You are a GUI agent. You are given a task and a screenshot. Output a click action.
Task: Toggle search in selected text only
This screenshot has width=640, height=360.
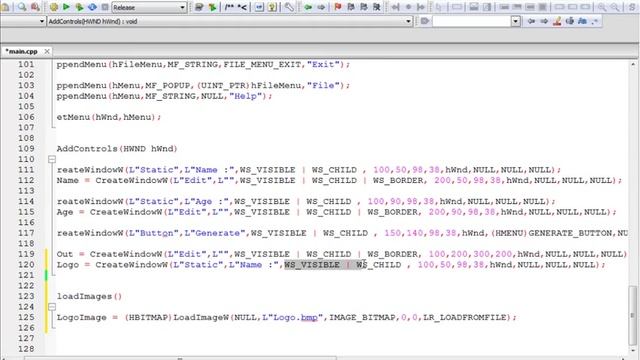pos(570,21)
